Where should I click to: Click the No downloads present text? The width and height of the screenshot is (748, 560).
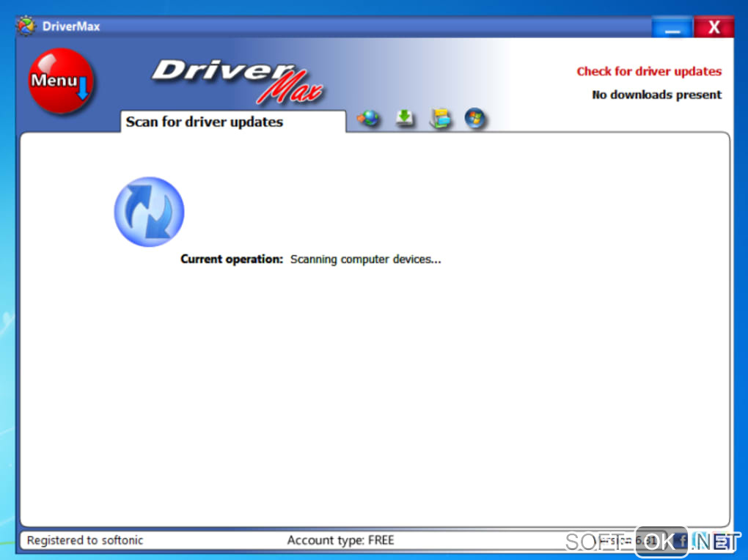coord(656,95)
